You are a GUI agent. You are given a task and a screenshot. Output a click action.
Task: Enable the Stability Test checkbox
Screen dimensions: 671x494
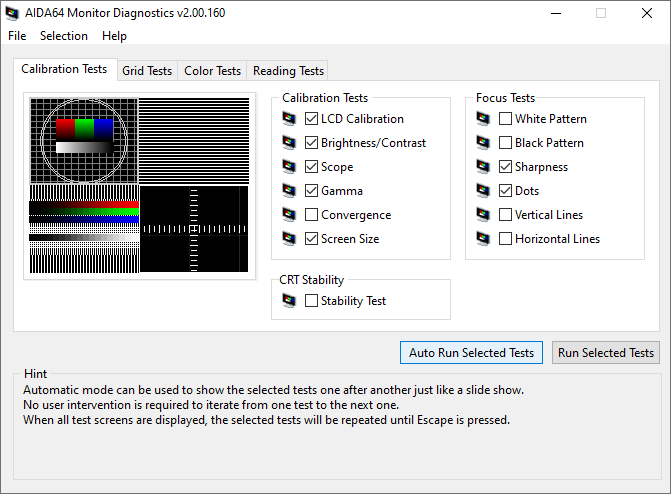[311, 301]
